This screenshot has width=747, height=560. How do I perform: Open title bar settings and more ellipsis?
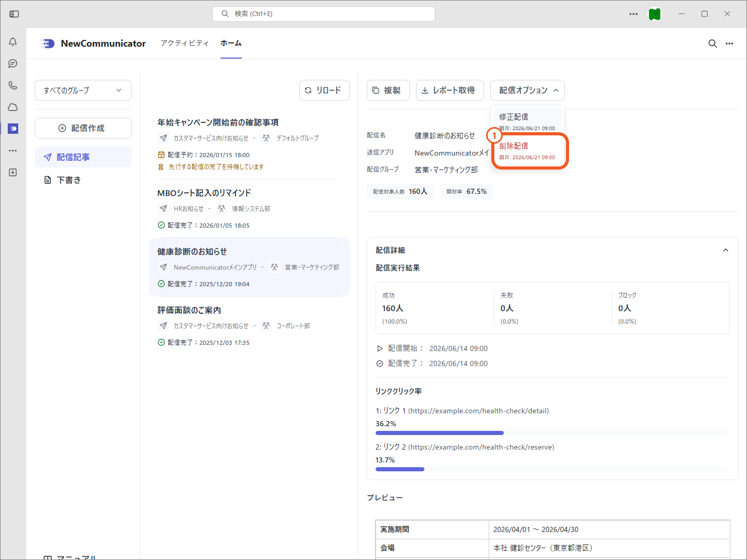click(x=633, y=14)
